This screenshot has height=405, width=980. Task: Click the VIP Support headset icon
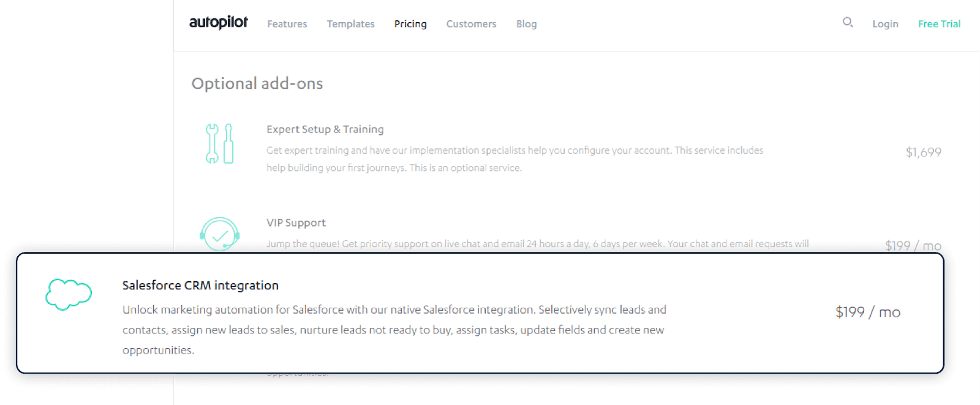click(x=219, y=234)
